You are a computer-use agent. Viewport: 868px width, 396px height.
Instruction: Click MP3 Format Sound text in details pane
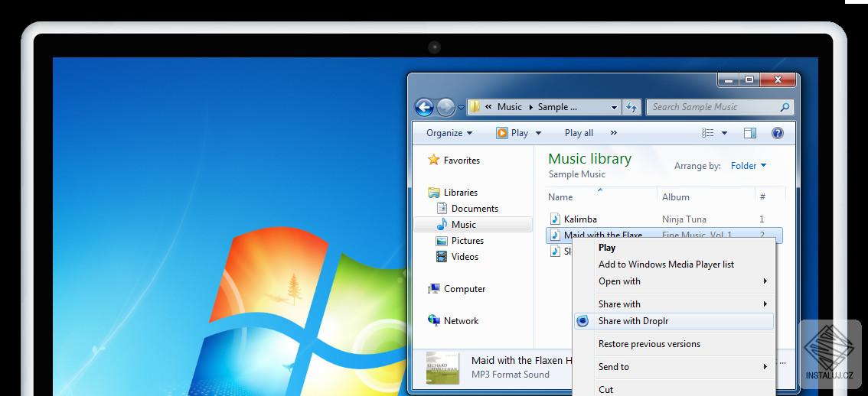point(511,375)
